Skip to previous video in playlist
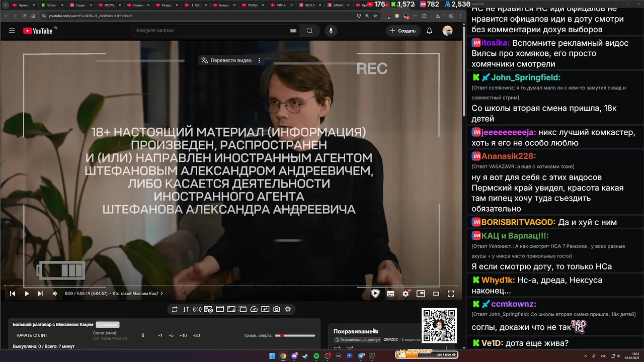Image resolution: width=644 pixels, height=362 pixels. pos(13,294)
